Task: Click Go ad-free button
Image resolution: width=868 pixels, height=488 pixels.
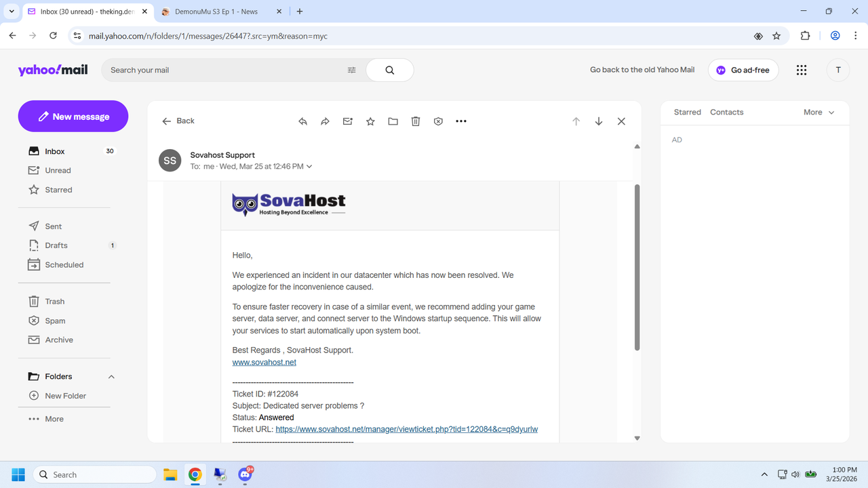Action: coord(743,70)
